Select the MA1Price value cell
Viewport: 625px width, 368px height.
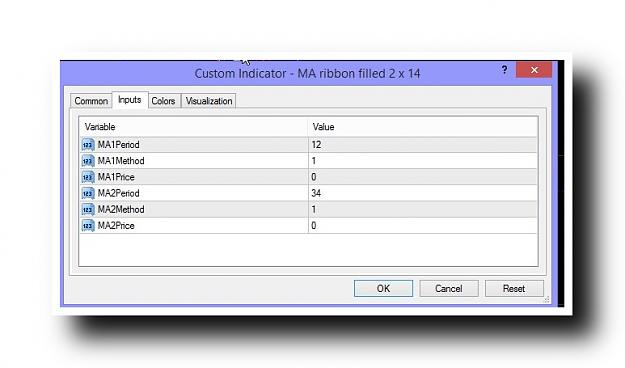tap(423, 177)
